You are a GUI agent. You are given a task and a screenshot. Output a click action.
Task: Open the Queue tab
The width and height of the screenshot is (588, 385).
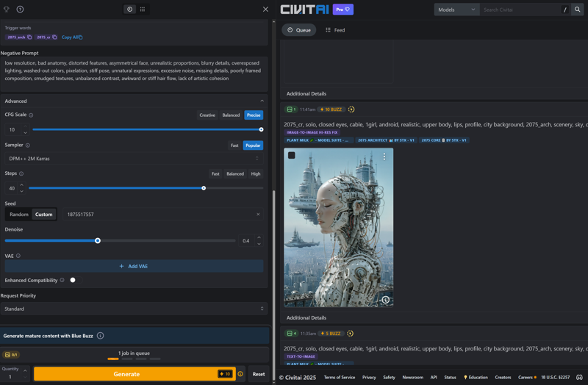[x=299, y=30]
